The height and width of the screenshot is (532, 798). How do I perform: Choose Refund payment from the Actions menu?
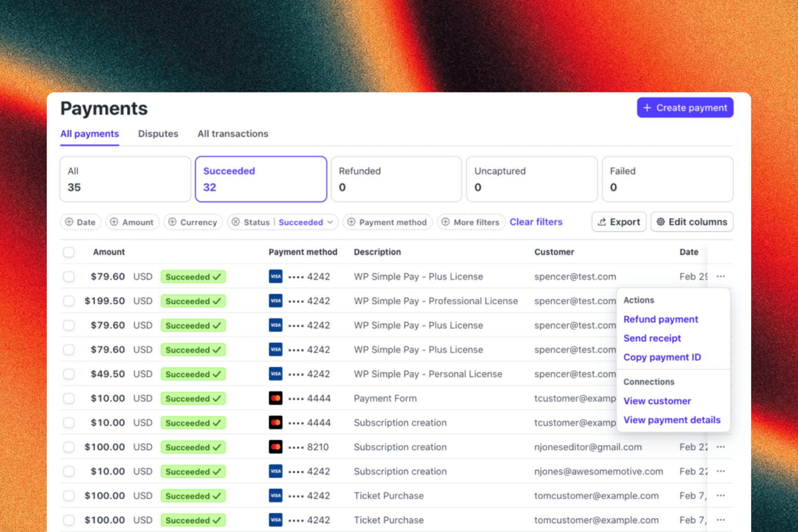point(660,319)
